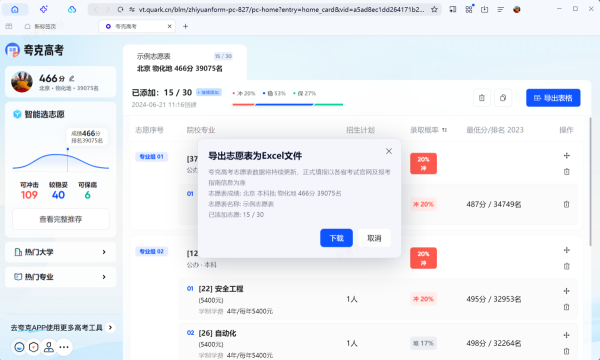600x360 pixels.
Task: Expand the 热门大学 section
Action: [60, 252]
